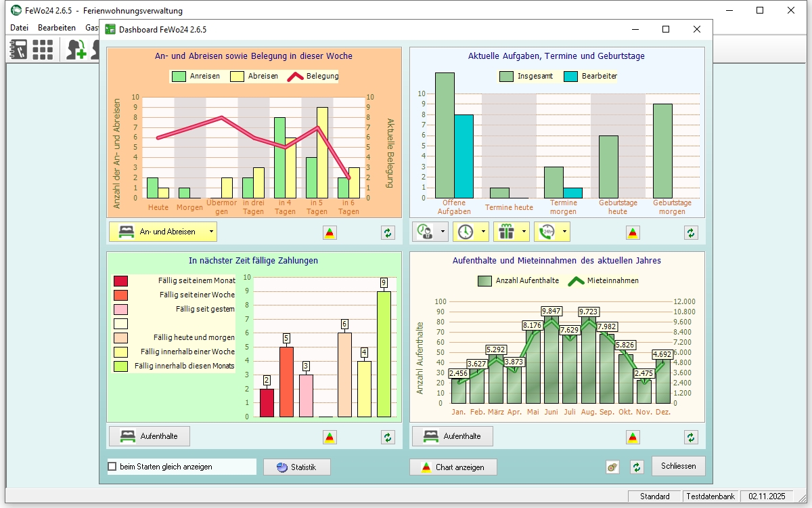Maximize the Dashboard FeWo24 window
The width and height of the screenshot is (812, 508).
point(666,29)
